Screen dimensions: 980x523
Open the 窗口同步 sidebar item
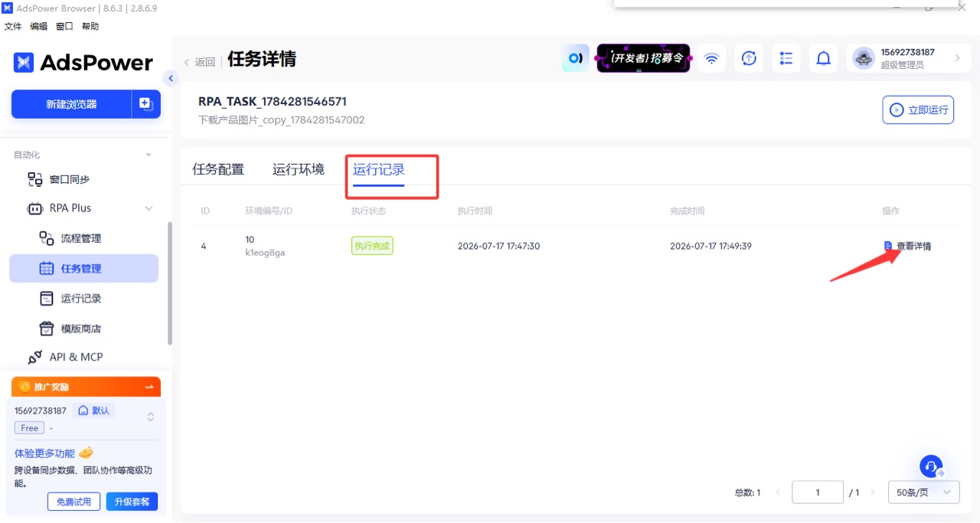click(69, 179)
